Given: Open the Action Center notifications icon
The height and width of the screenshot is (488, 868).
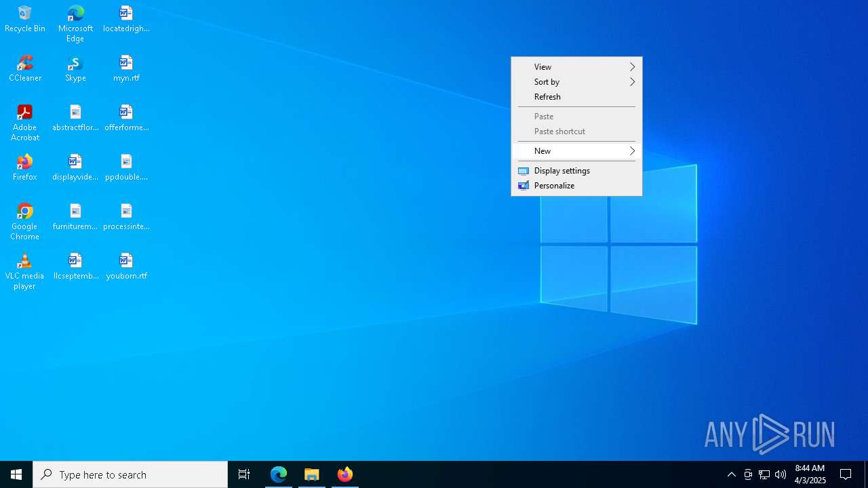Looking at the screenshot, I should click(x=846, y=474).
